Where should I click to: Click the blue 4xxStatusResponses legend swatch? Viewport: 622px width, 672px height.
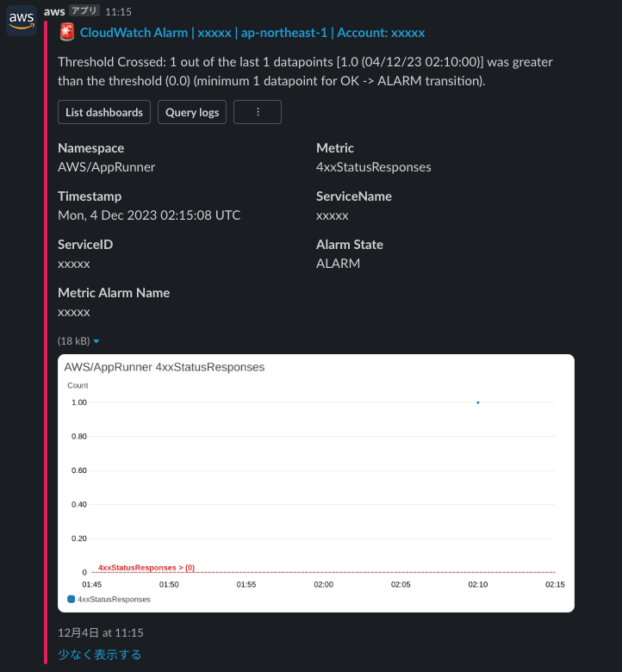tap(71, 599)
